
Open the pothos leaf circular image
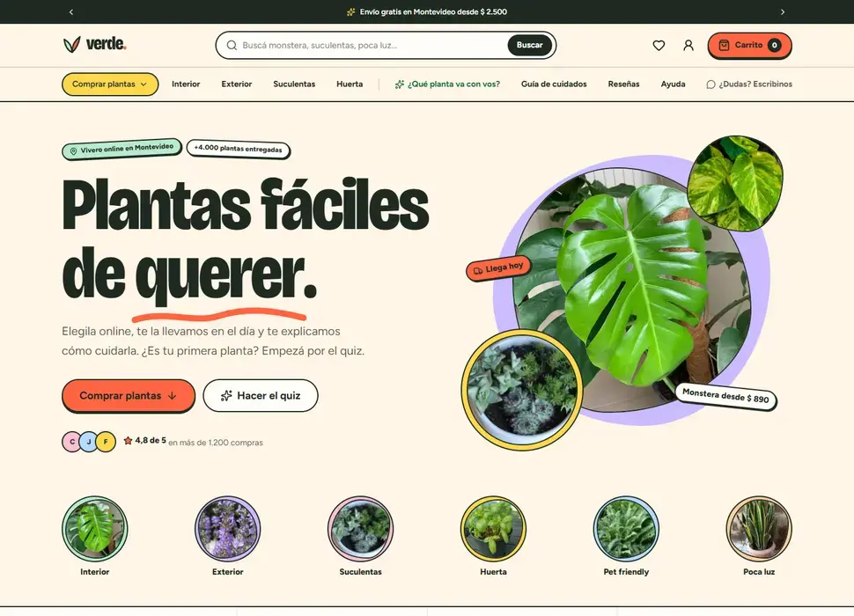735,183
